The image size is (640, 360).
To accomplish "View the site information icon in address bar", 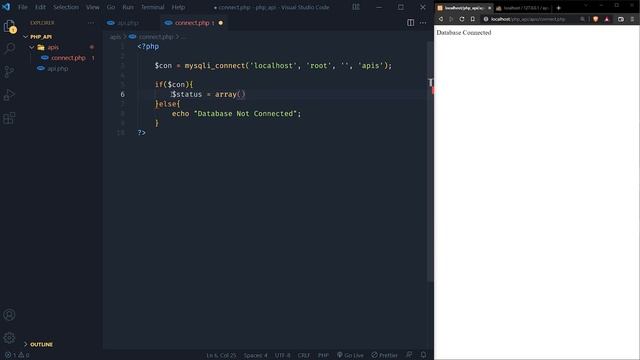I will 486,19.
